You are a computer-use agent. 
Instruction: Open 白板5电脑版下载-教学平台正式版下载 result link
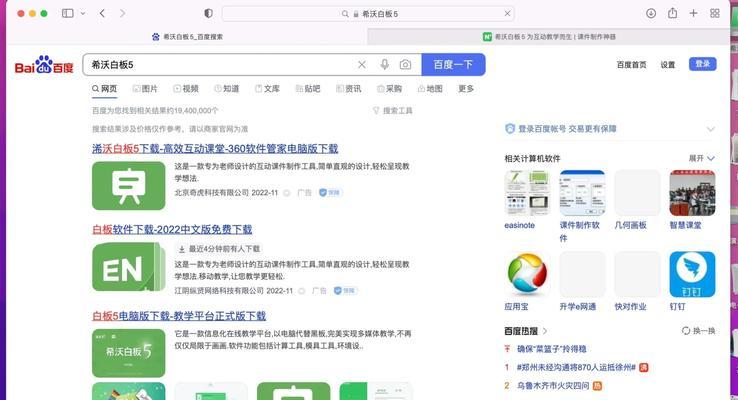click(x=179, y=316)
